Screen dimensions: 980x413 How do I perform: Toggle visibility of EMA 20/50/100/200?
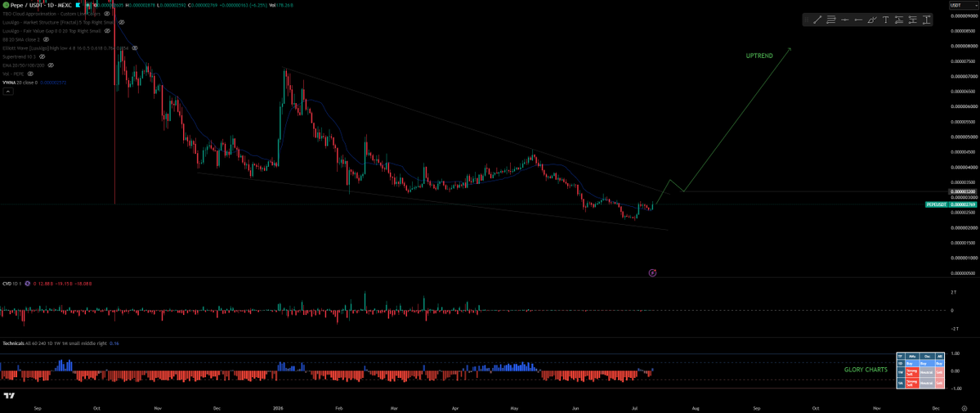(x=51, y=65)
